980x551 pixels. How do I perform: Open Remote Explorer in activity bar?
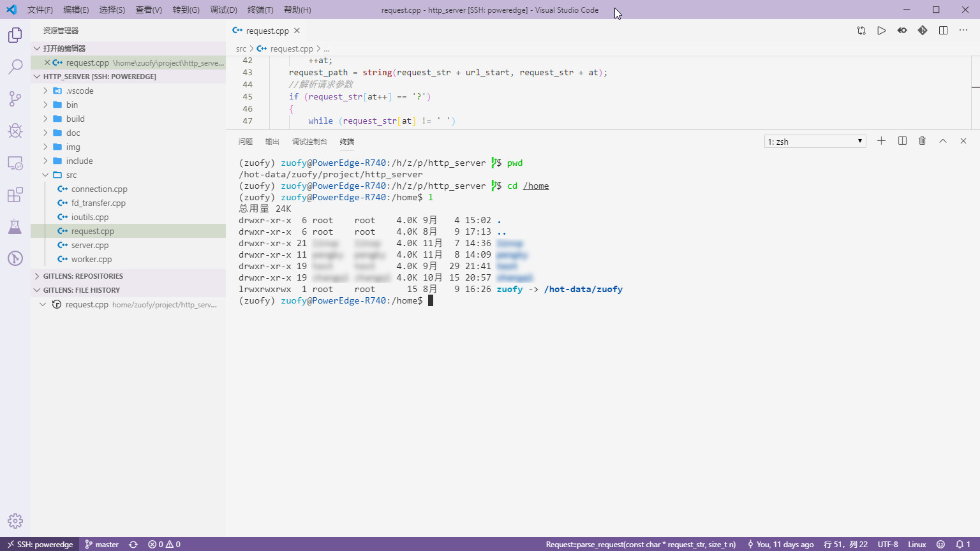coord(15,163)
